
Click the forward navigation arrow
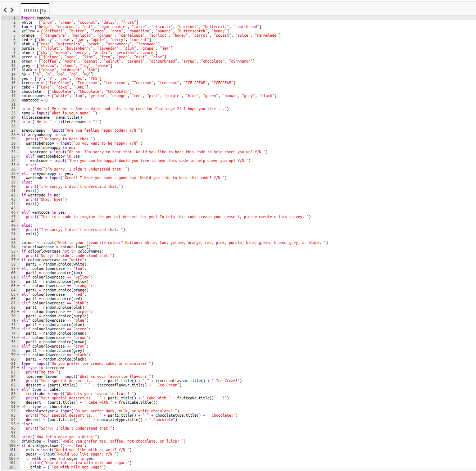click(12, 10)
